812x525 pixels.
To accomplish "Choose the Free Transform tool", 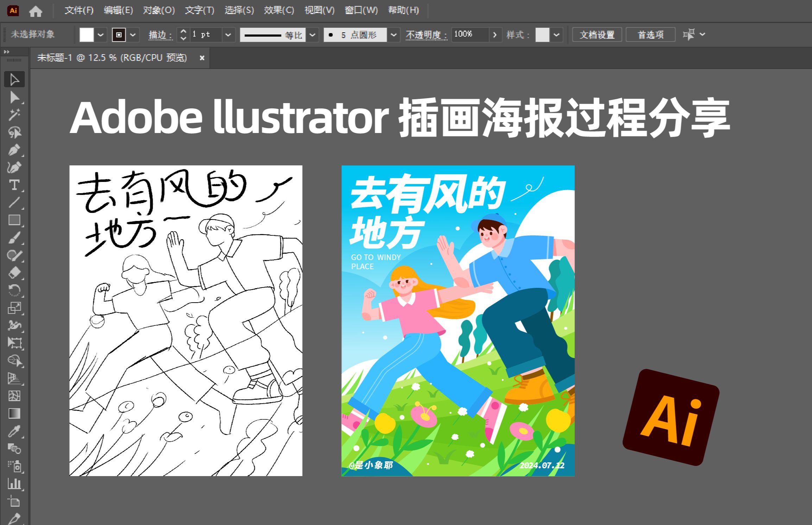I will (14, 343).
